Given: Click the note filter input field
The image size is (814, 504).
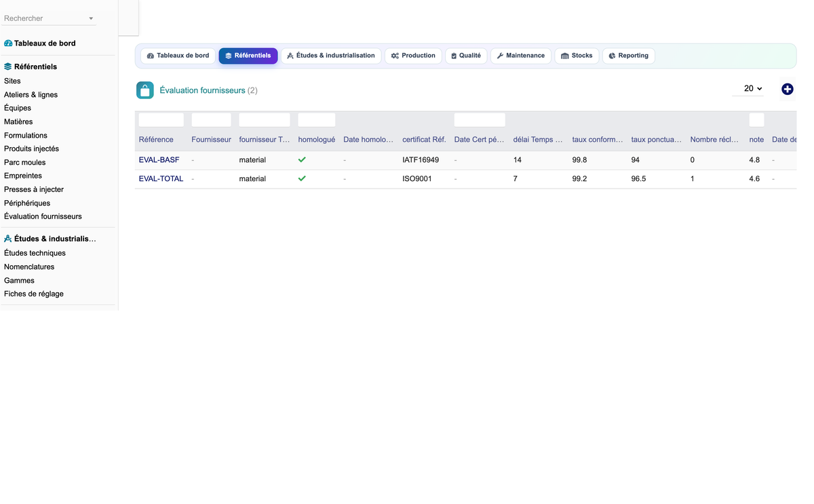Looking at the screenshot, I should pos(756,120).
